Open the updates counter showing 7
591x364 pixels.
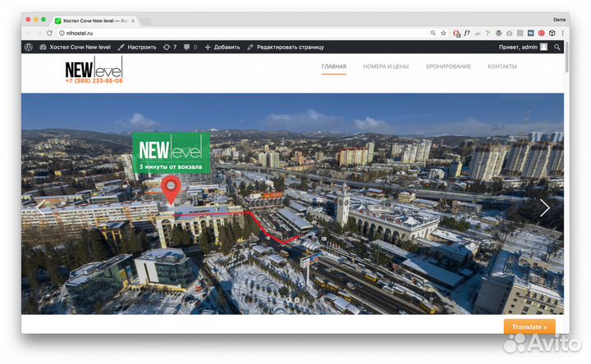point(170,48)
